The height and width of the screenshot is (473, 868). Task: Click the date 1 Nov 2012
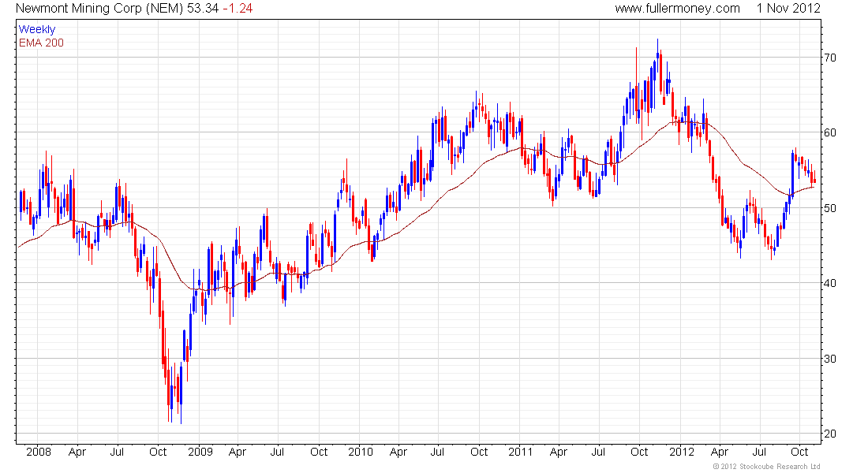pos(788,9)
